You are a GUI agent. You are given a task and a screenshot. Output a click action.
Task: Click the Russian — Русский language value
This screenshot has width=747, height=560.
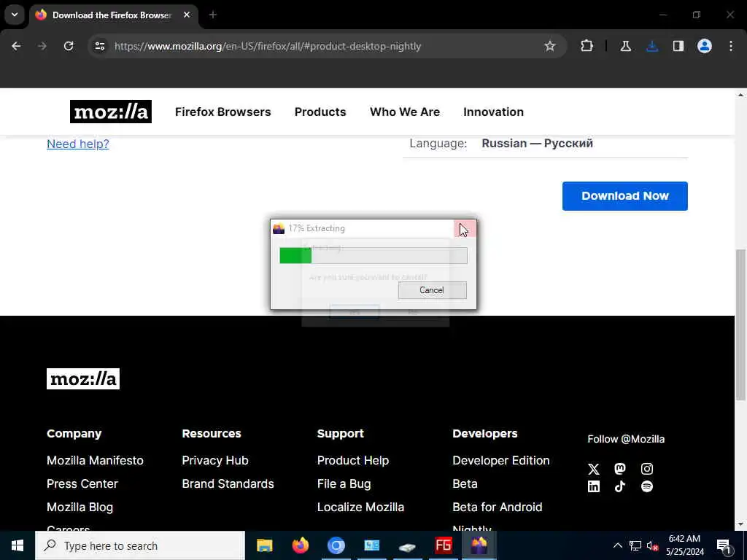click(x=538, y=144)
